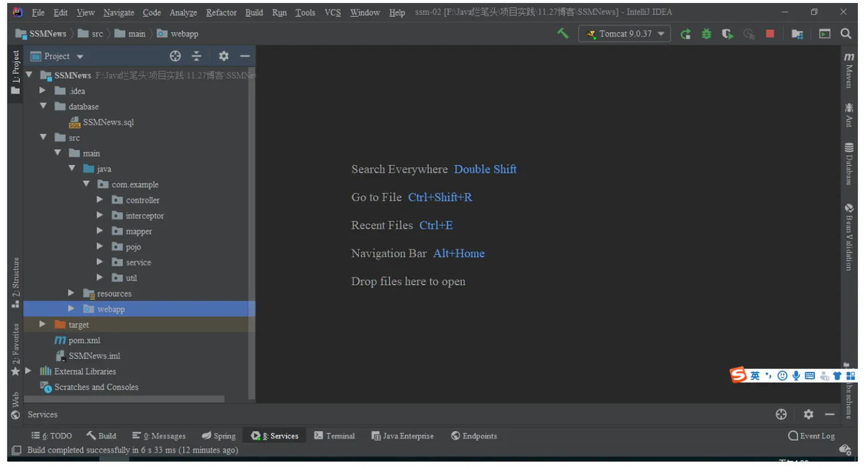Screen dimensions: 868x467
Task: Expand the controller package
Action: click(x=100, y=200)
